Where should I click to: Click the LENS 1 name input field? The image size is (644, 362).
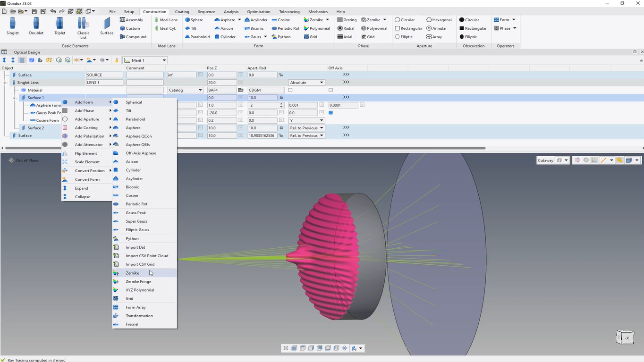pyautogui.click(x=104, y=83)
